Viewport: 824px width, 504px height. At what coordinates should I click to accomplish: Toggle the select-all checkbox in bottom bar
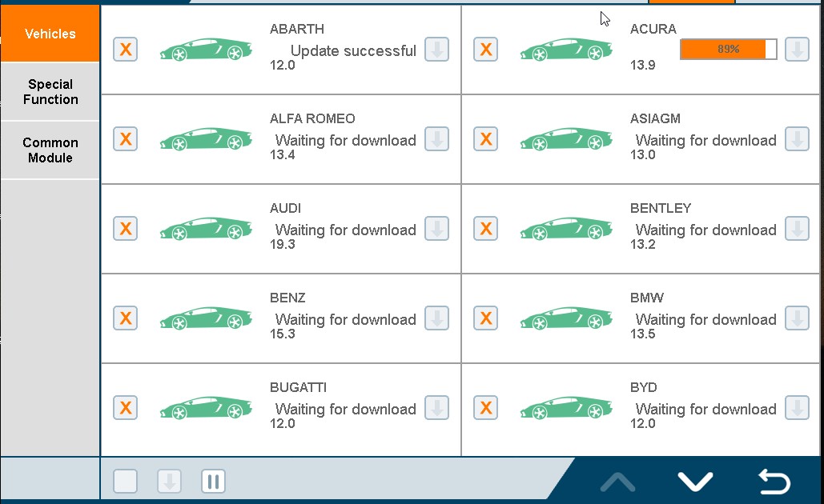[125, 482]
